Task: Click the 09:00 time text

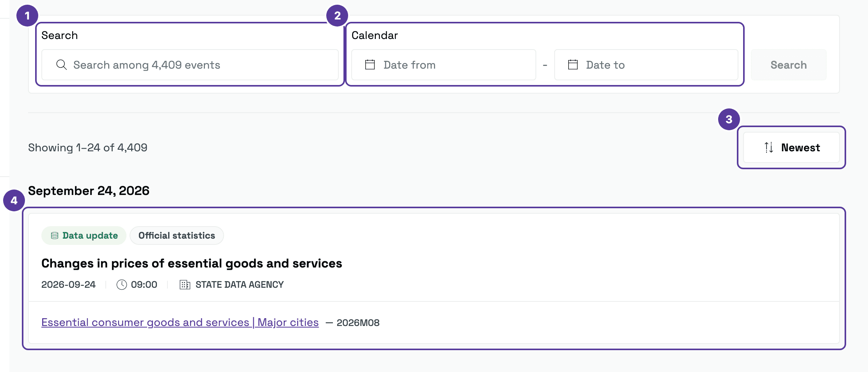Action: (x=144, y=285)
